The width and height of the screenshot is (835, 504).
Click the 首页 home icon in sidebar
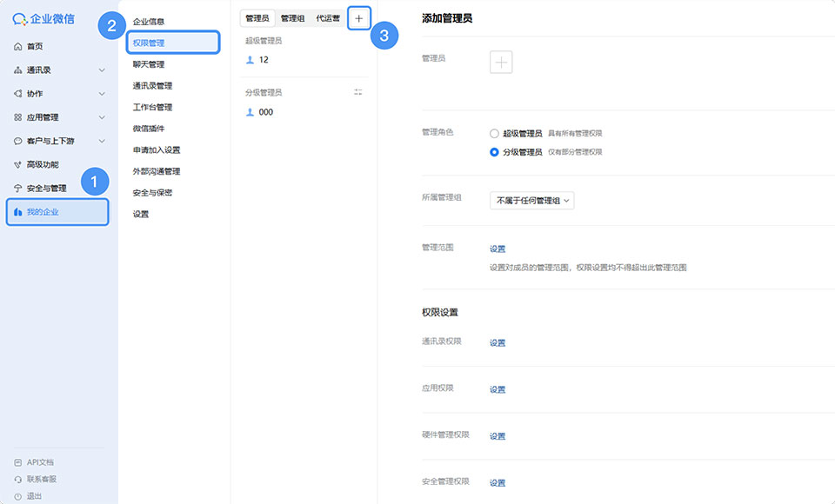pos(18,47)
